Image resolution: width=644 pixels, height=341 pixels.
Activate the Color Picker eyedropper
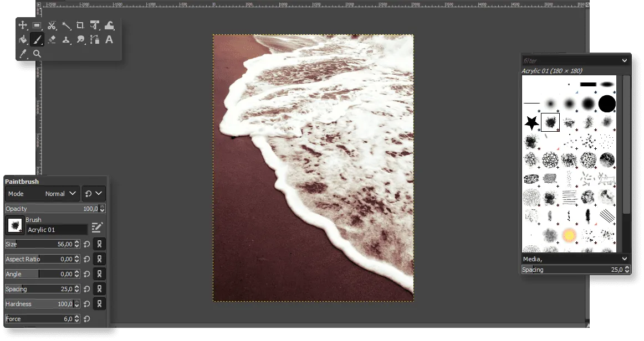point(23,54)
